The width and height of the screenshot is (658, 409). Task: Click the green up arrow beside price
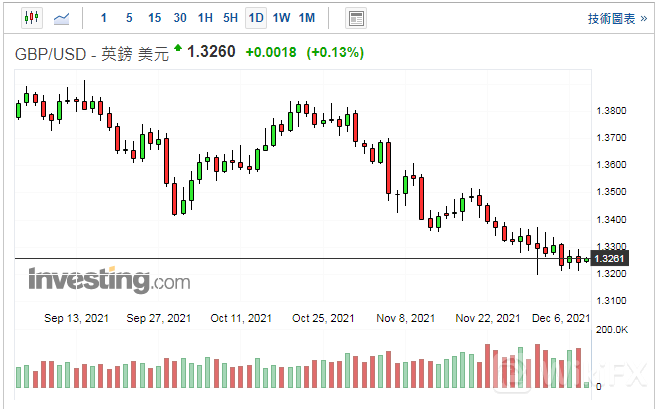point(178,48)
